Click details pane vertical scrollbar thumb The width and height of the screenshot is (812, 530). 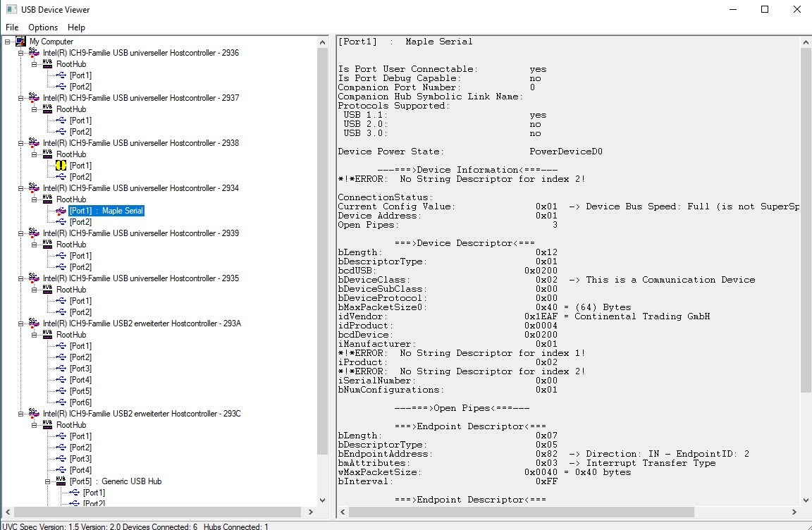[x=806, y=220]
